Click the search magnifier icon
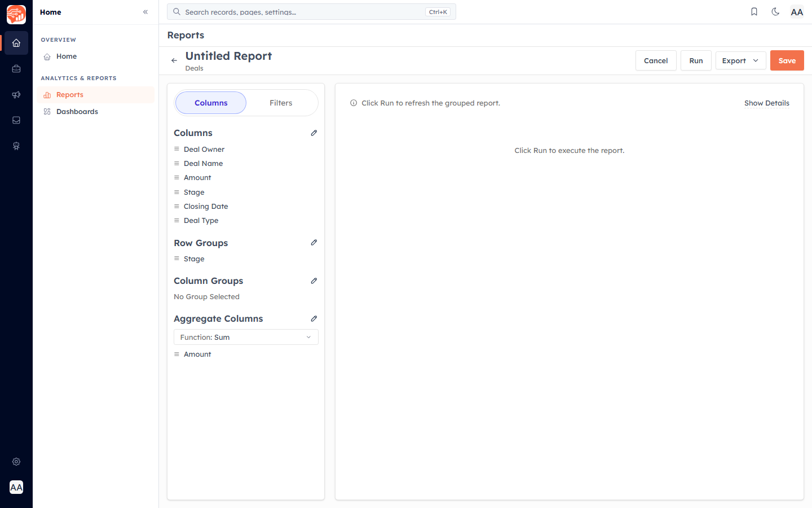Screen dimensions: 812x508 (x=176, y=11)
